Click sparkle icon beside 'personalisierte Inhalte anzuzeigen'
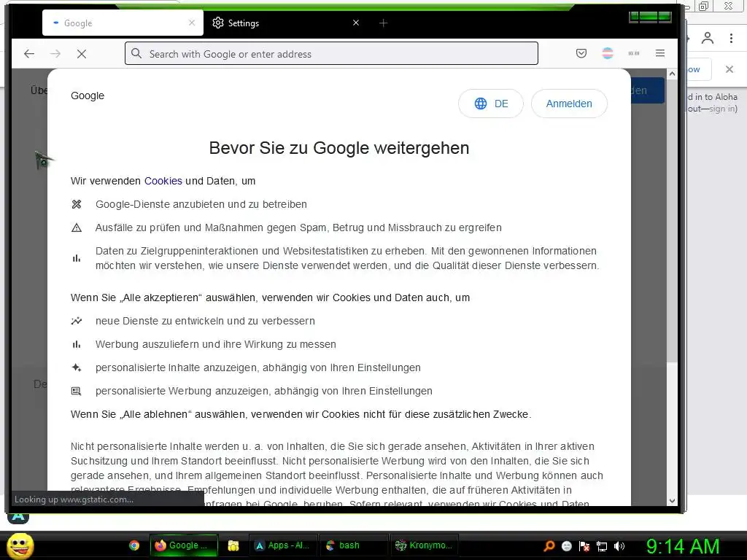 tap(76, 367)
